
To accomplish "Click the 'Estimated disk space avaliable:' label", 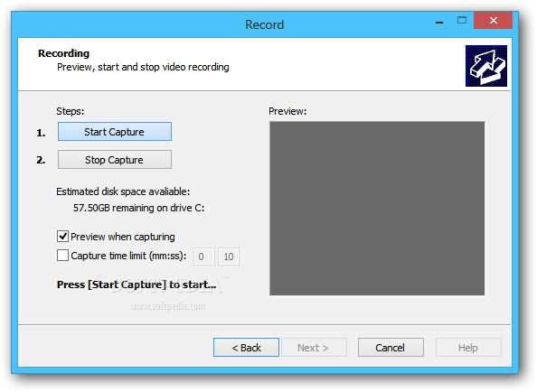I will pyautogui.click(x=123, y=191).
